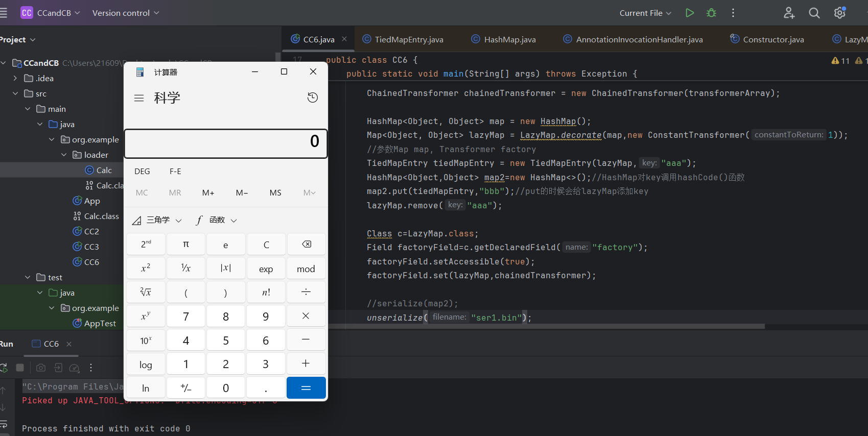The height and width of the screenshot is (436, 868).
Task: Open CC2 class in project tree
Action: pos(86,231)
